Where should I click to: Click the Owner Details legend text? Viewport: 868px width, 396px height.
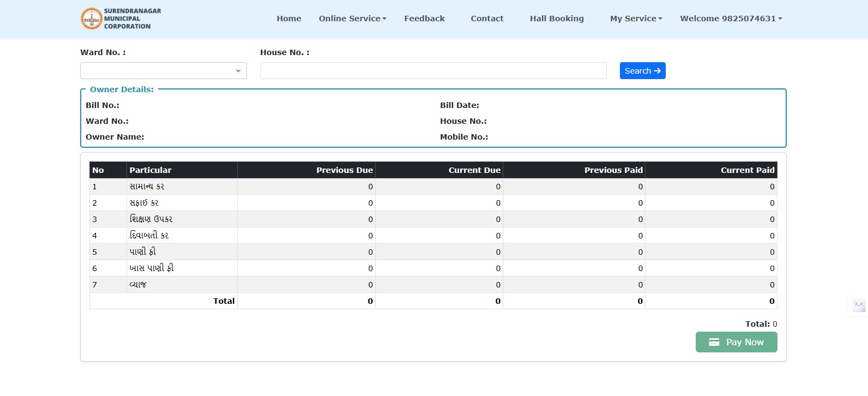pos(122,89)
